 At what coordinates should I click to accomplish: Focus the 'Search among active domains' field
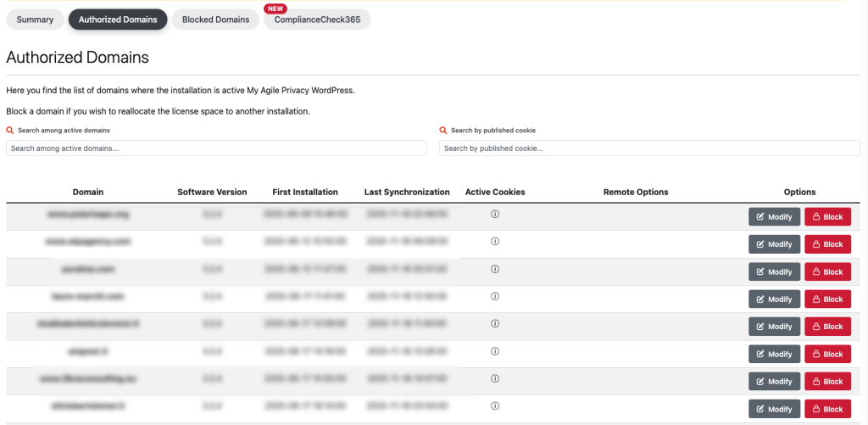pos(216,148)
